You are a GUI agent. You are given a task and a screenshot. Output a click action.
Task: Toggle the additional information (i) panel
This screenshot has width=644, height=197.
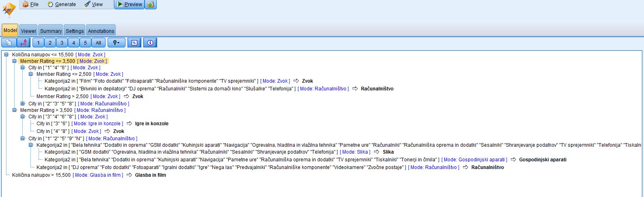tap(150, 43)
